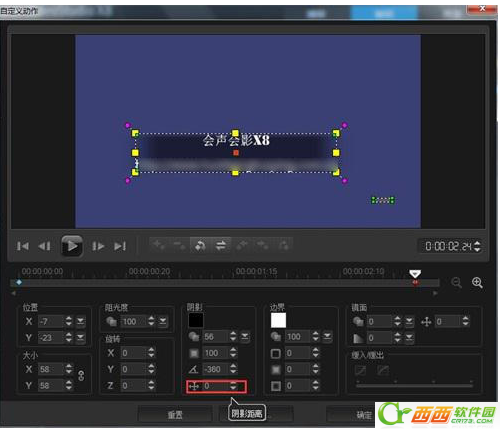
Task: Click the mirror distance move icon
Action: click(426, 322)
